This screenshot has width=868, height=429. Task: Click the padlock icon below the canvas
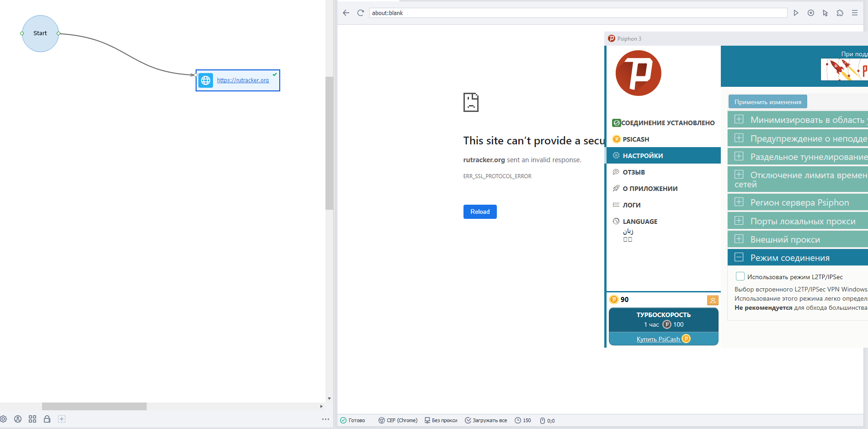[x=47, y=419]
